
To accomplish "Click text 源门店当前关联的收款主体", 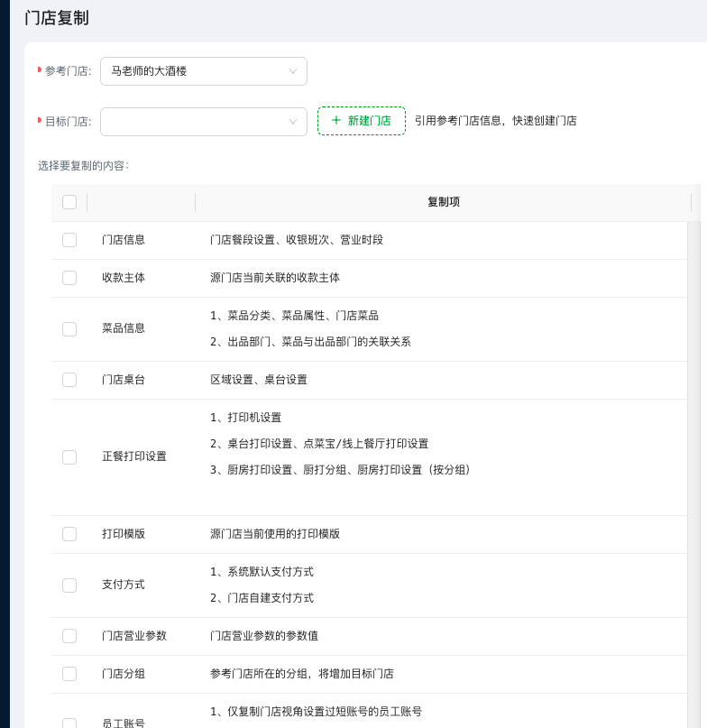I will (275, 278).
